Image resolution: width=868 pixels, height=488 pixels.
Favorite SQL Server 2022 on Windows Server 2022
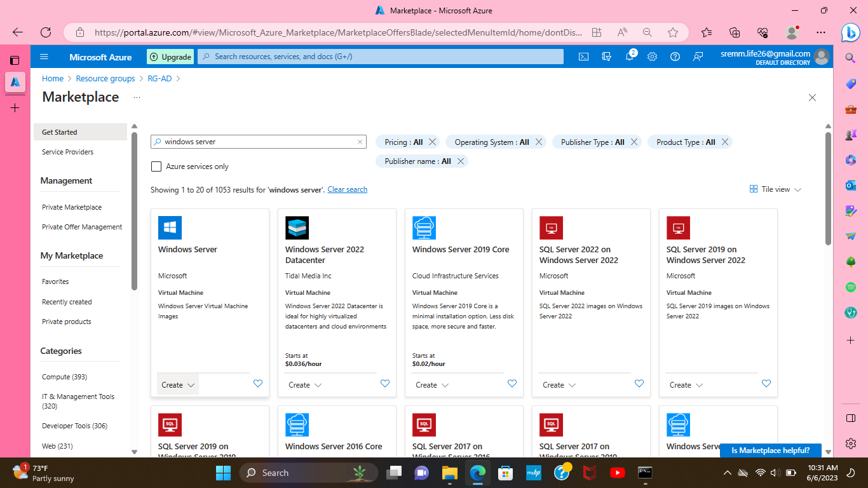639,383
